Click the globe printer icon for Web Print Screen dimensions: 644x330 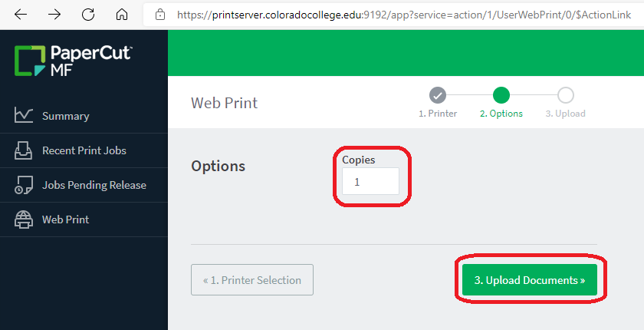[x=24, y=219]
